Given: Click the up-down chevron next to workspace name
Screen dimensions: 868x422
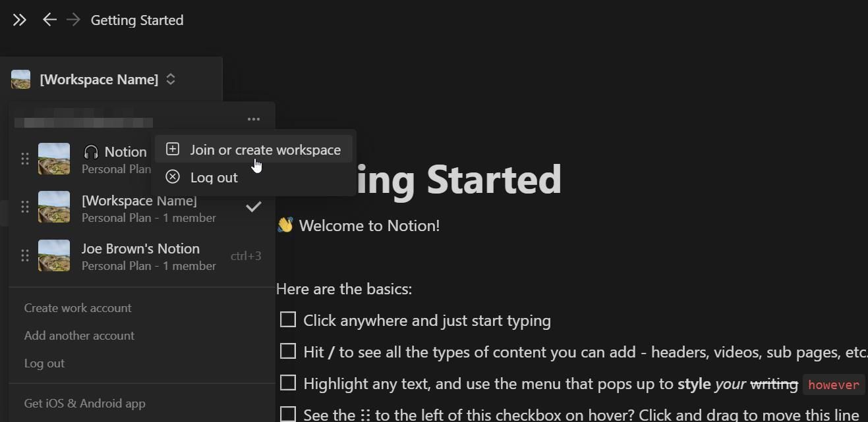Looking at the screenshot, I should [x=171, y=80].
